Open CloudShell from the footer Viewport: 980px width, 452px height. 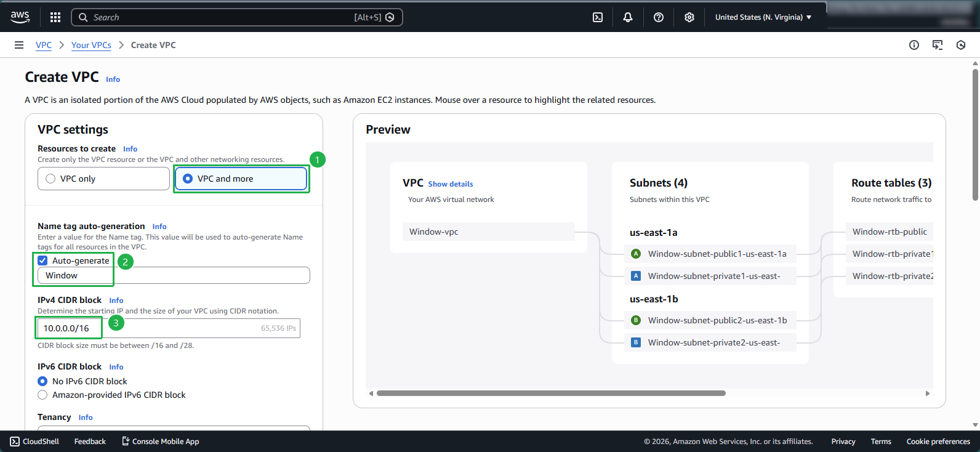[x=34, y=442]
